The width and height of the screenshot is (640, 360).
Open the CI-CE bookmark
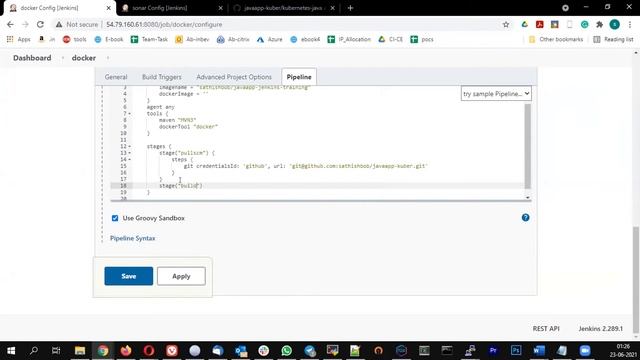pyautogui.click(x=391, y=39)
